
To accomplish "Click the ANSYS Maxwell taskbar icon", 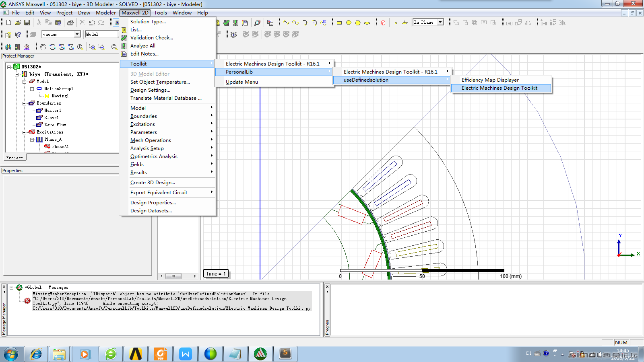I will tap(260, 354).
